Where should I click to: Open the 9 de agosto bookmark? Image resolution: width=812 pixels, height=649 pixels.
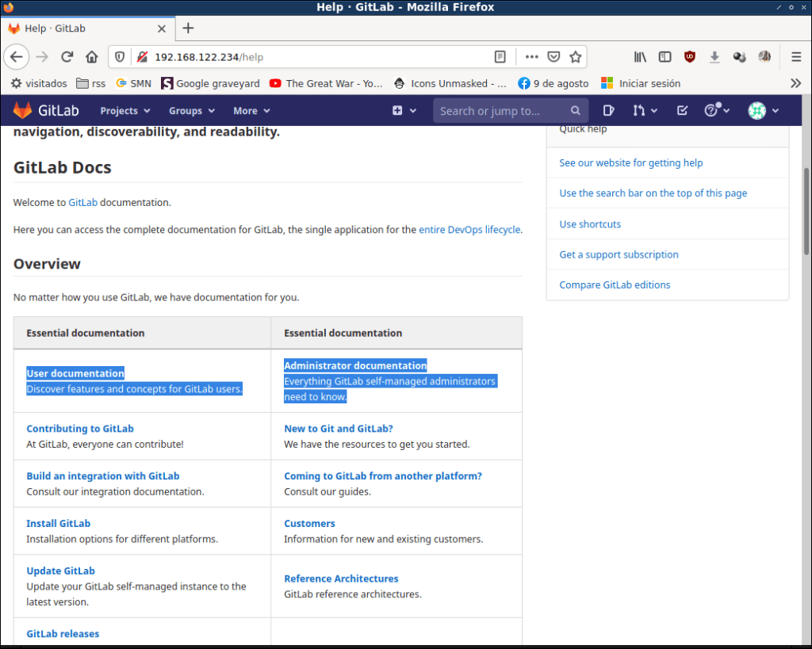(x=553, y=83)
